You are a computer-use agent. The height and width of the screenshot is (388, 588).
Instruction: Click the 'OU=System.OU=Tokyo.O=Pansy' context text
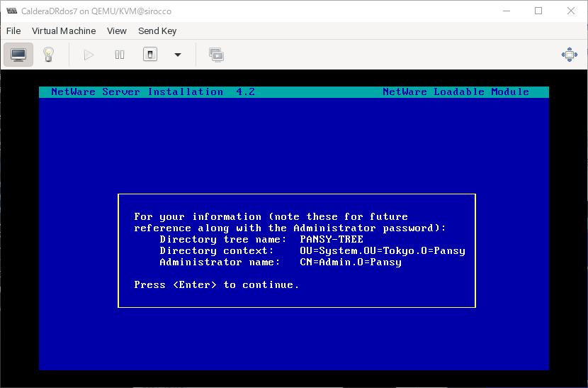click(x=383, y=251)
